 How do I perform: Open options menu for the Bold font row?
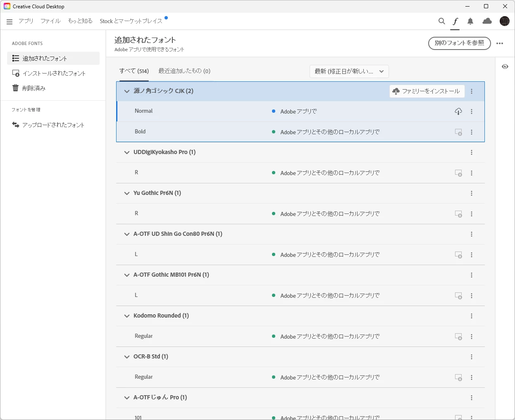point(472,132)
